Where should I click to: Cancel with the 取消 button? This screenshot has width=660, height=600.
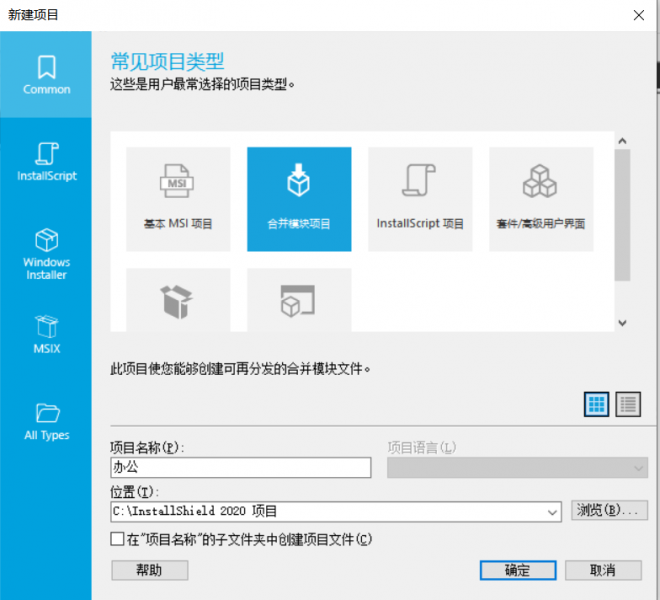coord(603,570)
